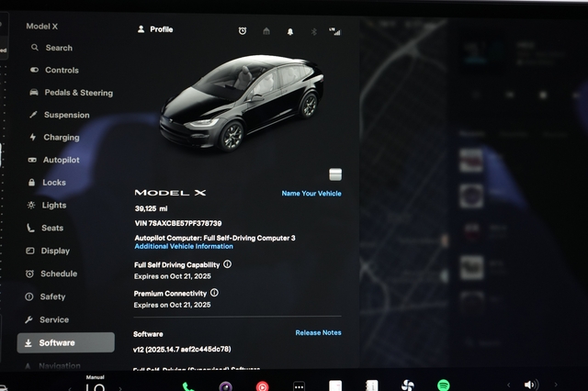This screenshot has height=391, width=588.
Task: Show Full Self Driving Capability info icon
Action: click(x=227, y=264)
